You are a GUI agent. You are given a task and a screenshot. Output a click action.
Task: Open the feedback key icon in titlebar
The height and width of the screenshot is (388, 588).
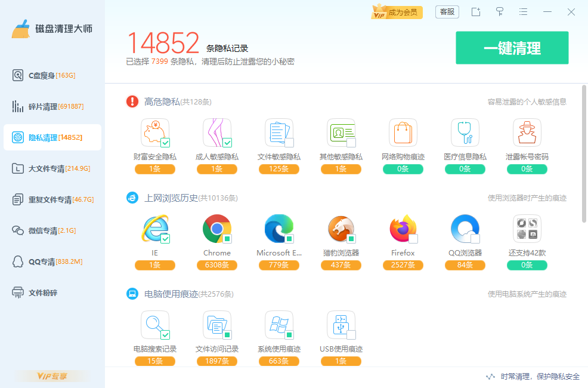(x=500, y=12)
